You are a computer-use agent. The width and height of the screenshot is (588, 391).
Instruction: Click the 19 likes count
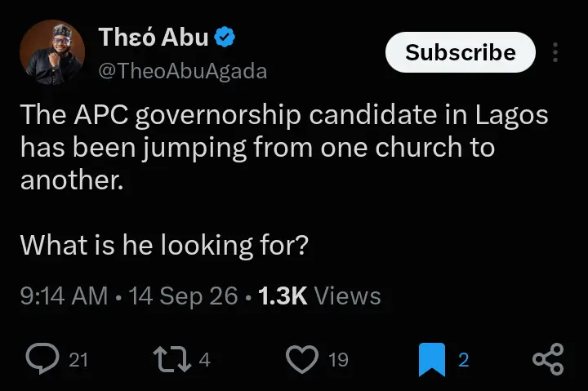point(338,360)
